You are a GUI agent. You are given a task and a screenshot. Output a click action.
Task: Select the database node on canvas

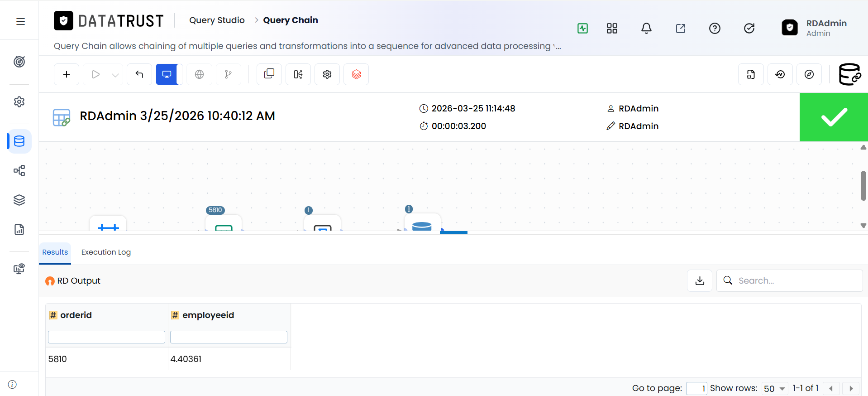tap(422, 222)
